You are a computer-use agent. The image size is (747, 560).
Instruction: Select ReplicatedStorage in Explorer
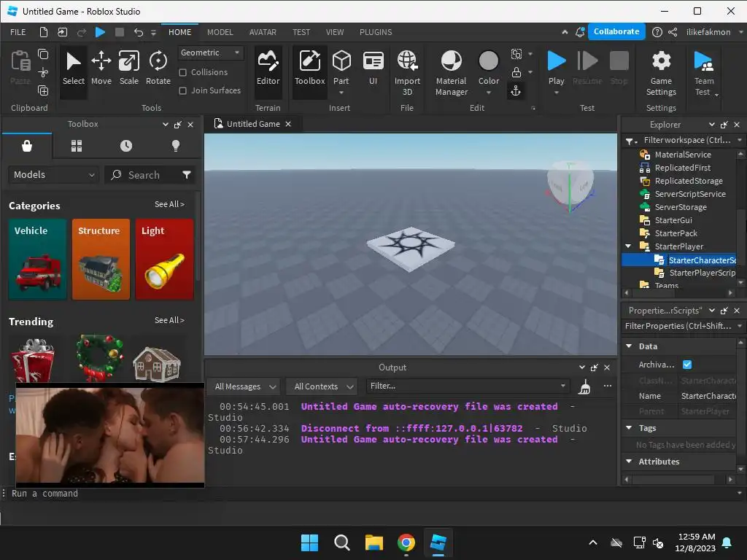coord(689,181)
